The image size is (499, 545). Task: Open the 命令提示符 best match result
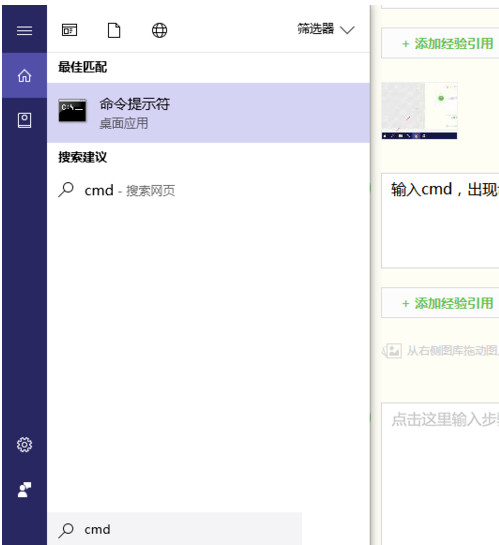pyautogui.click(x=208, y=113)
